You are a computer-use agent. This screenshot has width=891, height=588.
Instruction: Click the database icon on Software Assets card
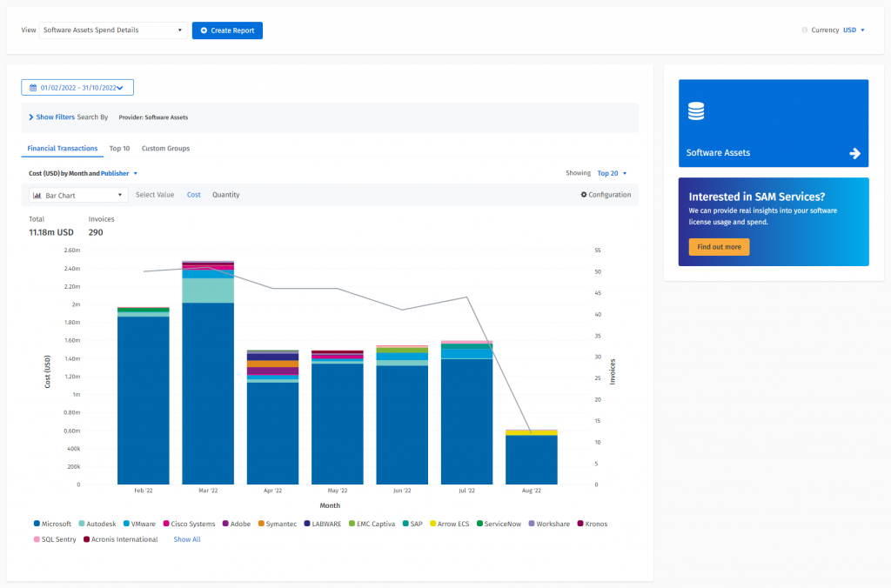click(x=696, y=111)
